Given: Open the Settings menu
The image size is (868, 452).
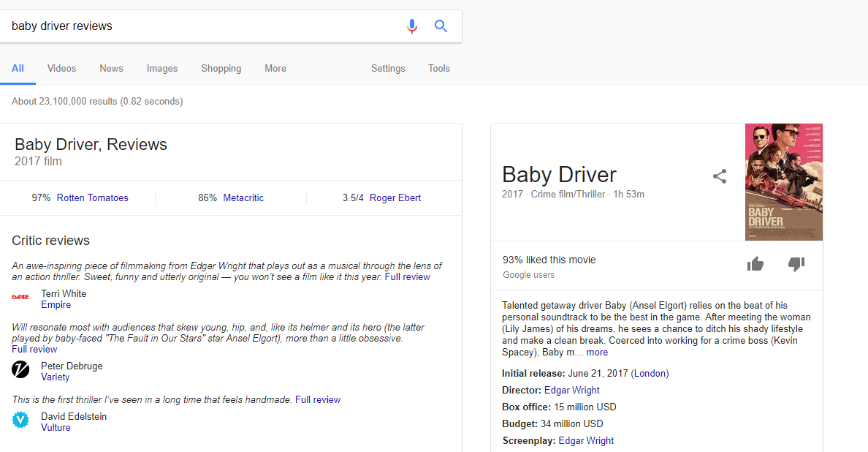Looking at the screenshot, I should pyautogui.click(x=388, y=69).
